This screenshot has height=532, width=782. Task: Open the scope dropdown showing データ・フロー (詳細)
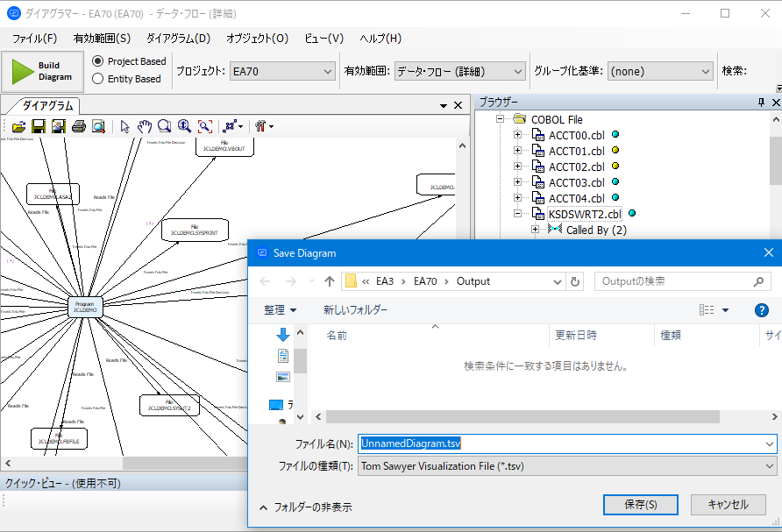pos(460,71)
